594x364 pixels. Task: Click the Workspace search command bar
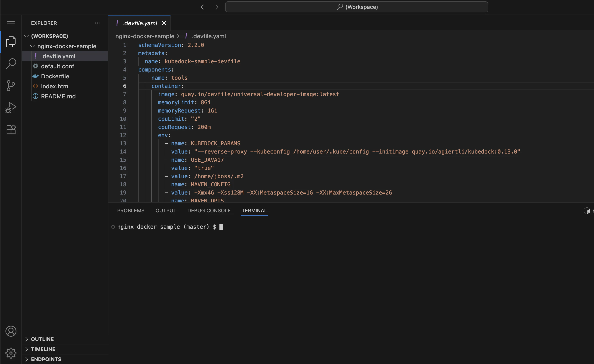pyautogui.click(x=356, y=7)
